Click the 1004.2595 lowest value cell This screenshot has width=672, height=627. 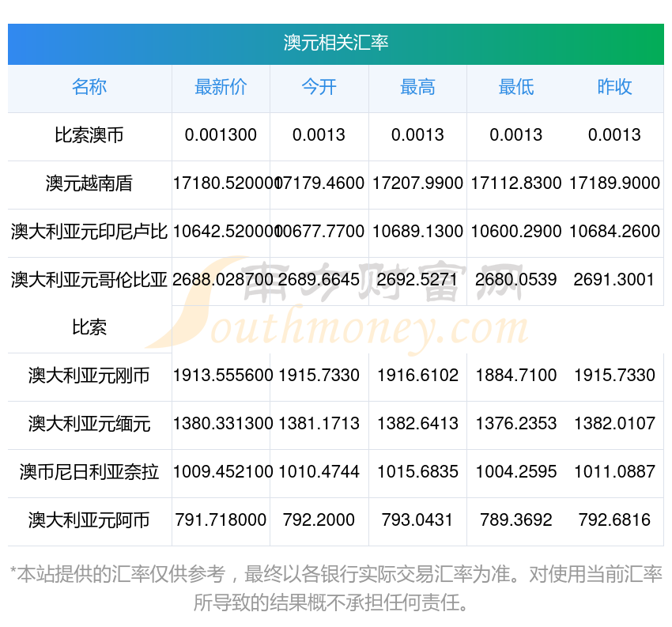pyautogui.click(x=516, y=472)
